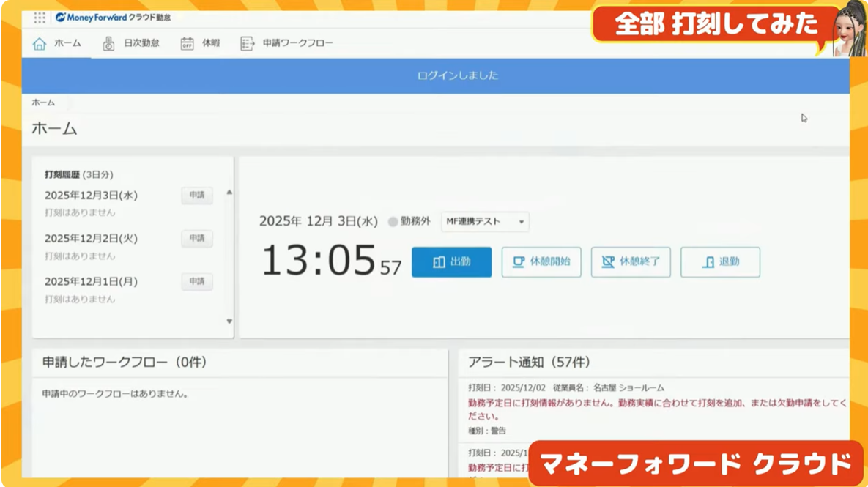Click the crossed cup icon in 休憩終了
The height and width of the screenshot is (487, 868).
[608, 261]
